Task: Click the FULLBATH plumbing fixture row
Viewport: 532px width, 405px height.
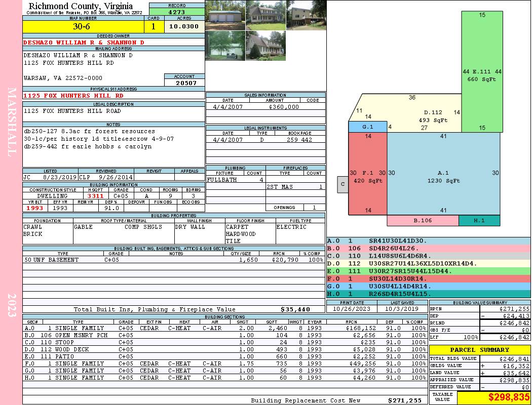Action: click(x=236, y=180)
